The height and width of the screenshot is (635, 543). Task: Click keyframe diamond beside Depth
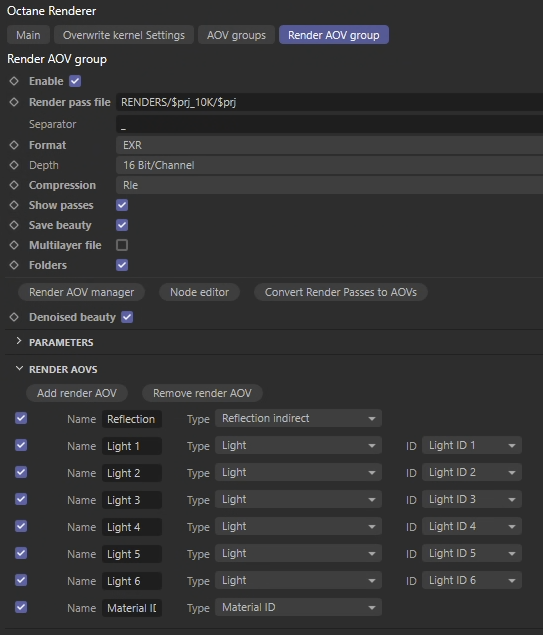pyautogui.click(x=14, y=165)
